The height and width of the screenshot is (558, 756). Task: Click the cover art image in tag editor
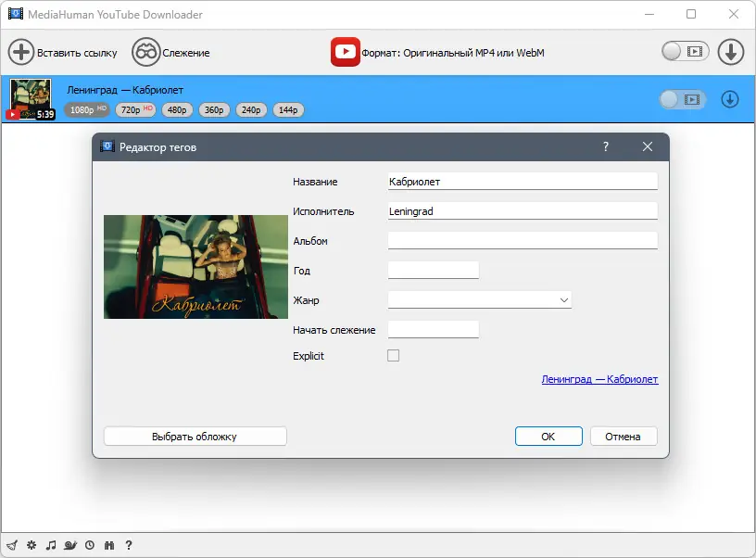(x=195, y=267)
